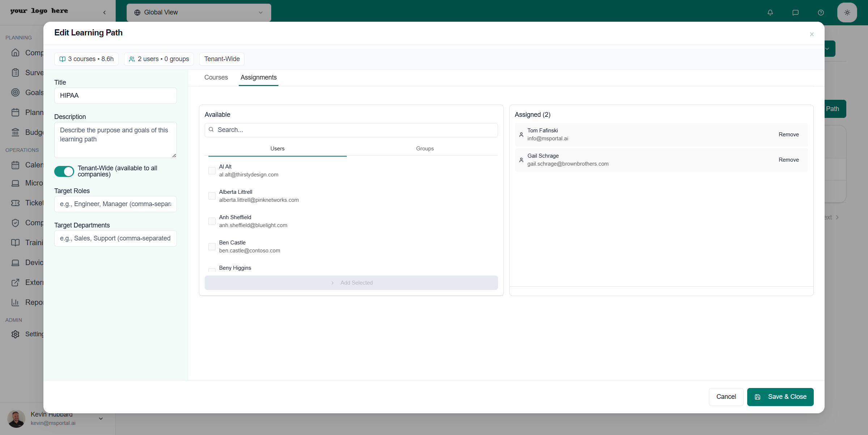Open the Global View dropdown
The height and width of the screenshot is (435, 868).
click(198, 12)
